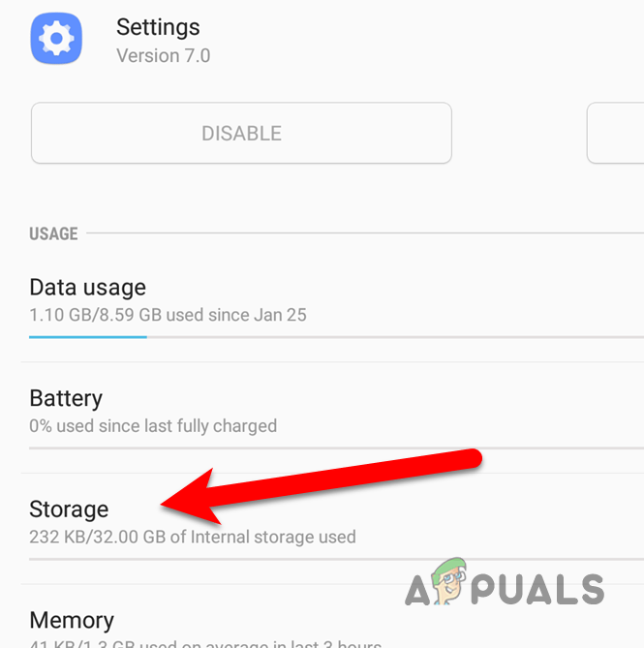Image resolution: width=644 pixels, height=648 pixels.
Task: Open the Storage heading
Action: [69, 509]
